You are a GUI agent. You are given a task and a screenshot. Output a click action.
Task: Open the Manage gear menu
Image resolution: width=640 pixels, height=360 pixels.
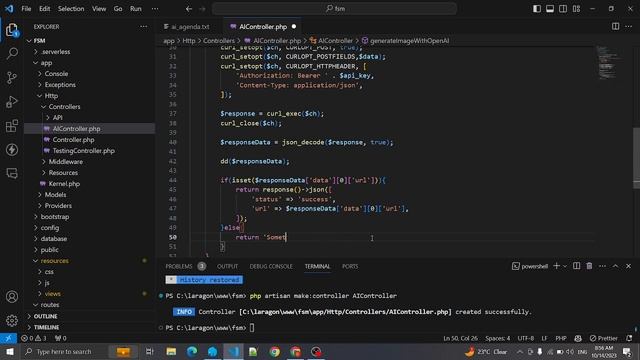tap(12, 320)
